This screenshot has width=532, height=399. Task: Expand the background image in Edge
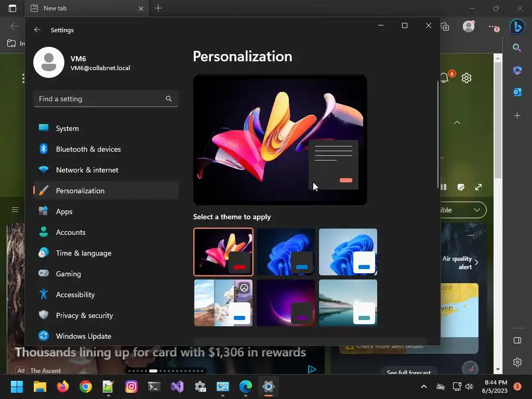click(x=478, y=187)
